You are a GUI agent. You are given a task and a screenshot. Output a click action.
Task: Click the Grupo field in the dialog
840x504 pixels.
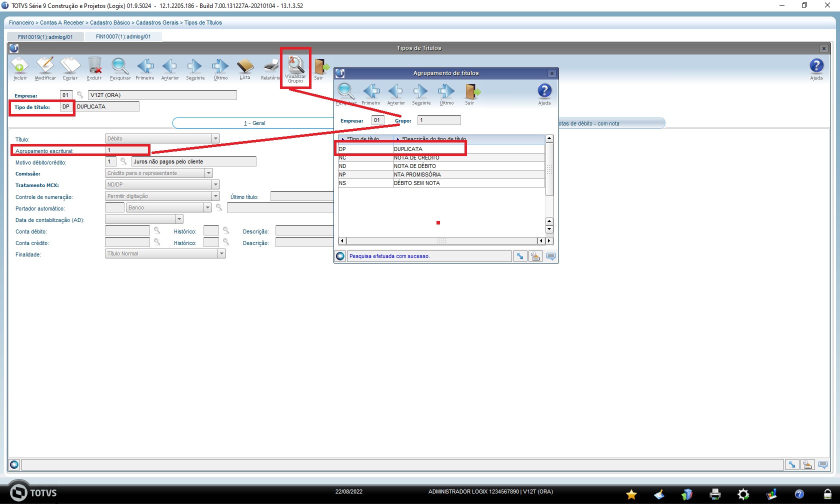coord(439,120)
